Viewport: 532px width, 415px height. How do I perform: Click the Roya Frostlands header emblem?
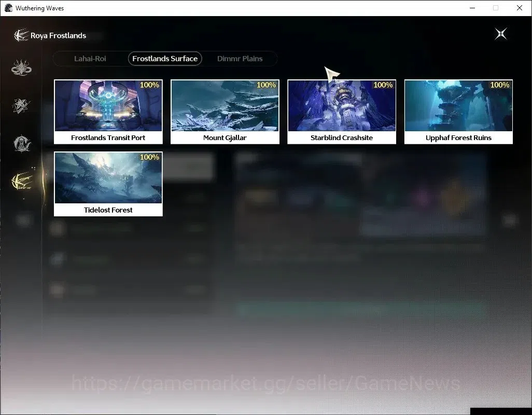click(x=21, y=35)
